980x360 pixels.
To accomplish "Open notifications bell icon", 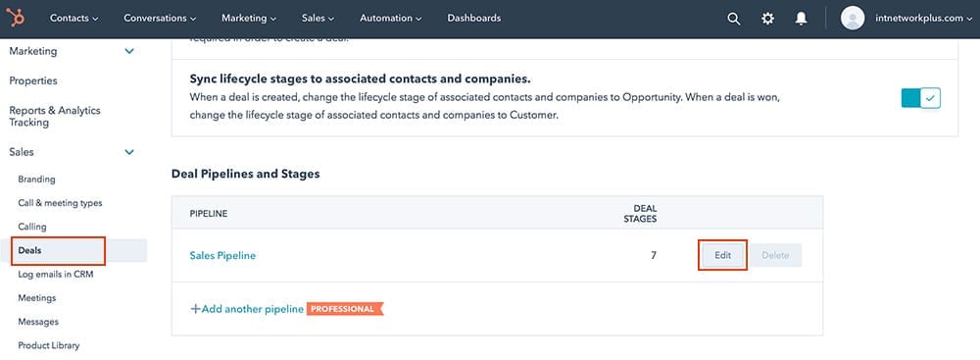I will click(801, 19).
